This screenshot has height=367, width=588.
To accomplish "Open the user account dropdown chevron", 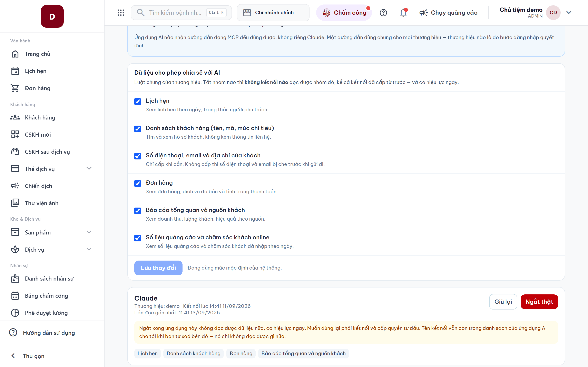I will [x=569, y=13].
